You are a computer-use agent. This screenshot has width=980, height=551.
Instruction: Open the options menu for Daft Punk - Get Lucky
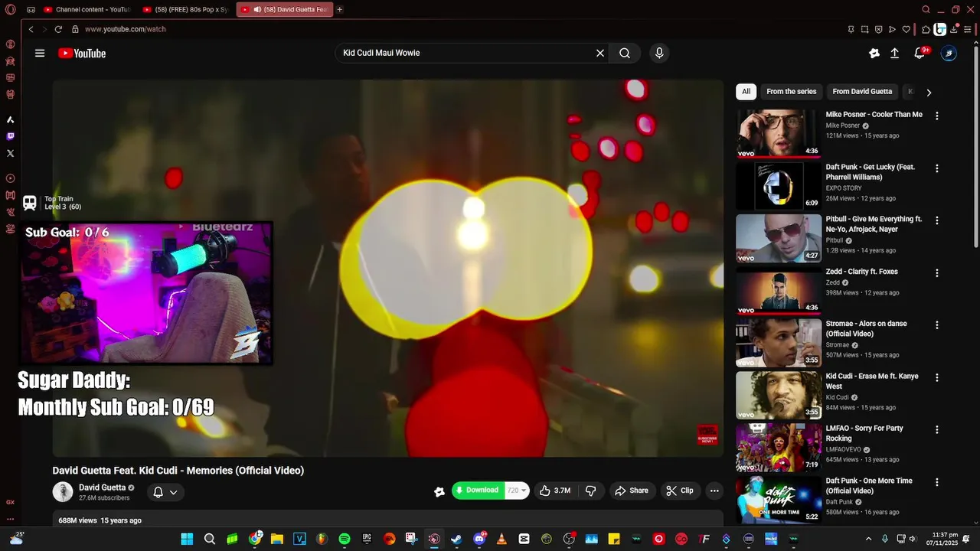pyautogui.click(x=936, y=168)
